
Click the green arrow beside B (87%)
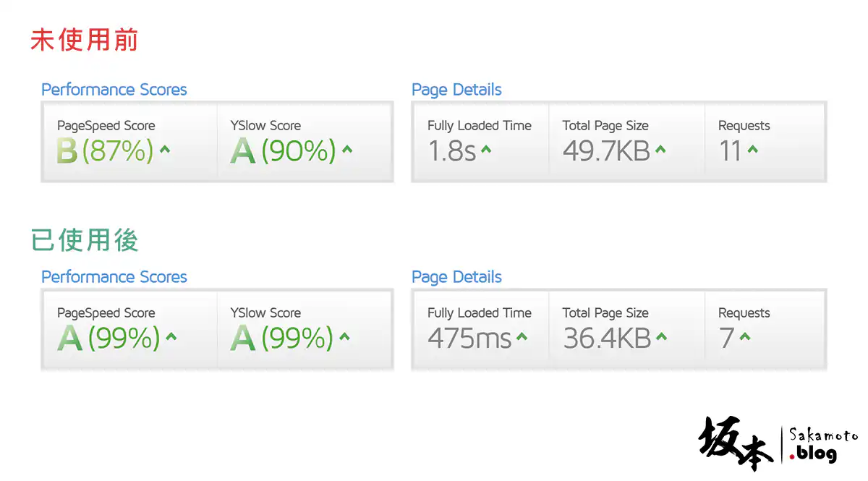pos(165,150)
